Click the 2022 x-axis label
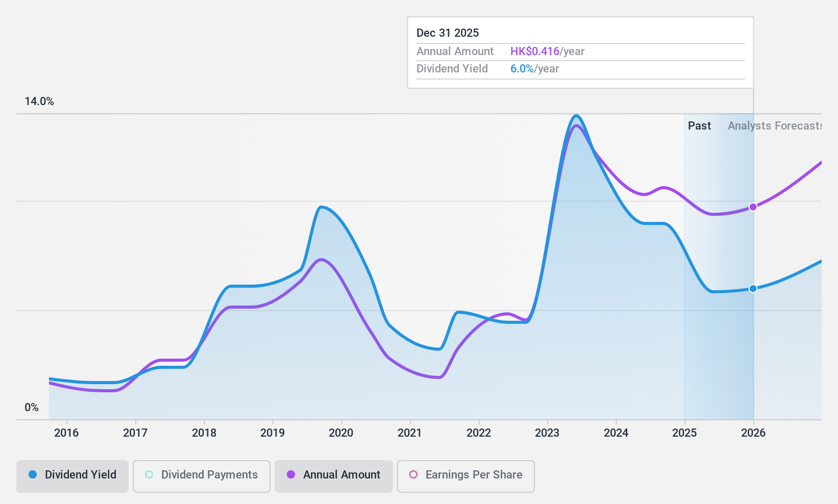The height and width of the screenshot is (504, 838). coord(479,433)
